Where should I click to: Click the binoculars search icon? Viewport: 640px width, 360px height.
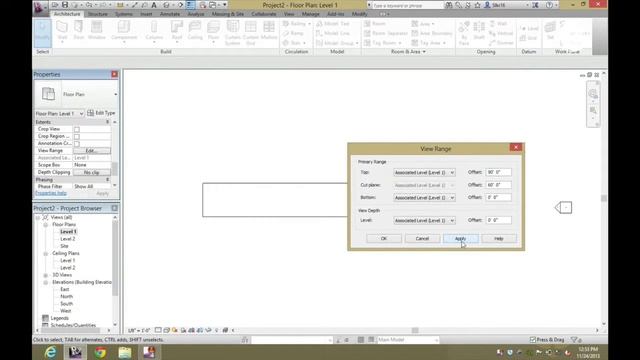448,5
